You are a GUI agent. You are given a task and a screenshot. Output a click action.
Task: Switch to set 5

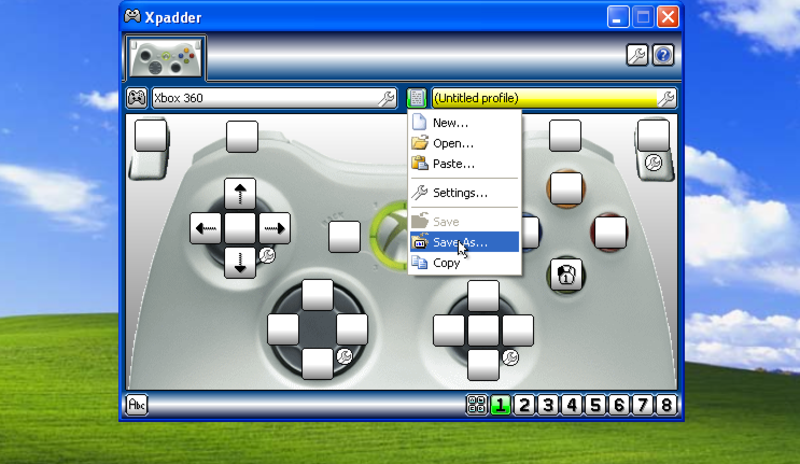[x=595, y=405]
